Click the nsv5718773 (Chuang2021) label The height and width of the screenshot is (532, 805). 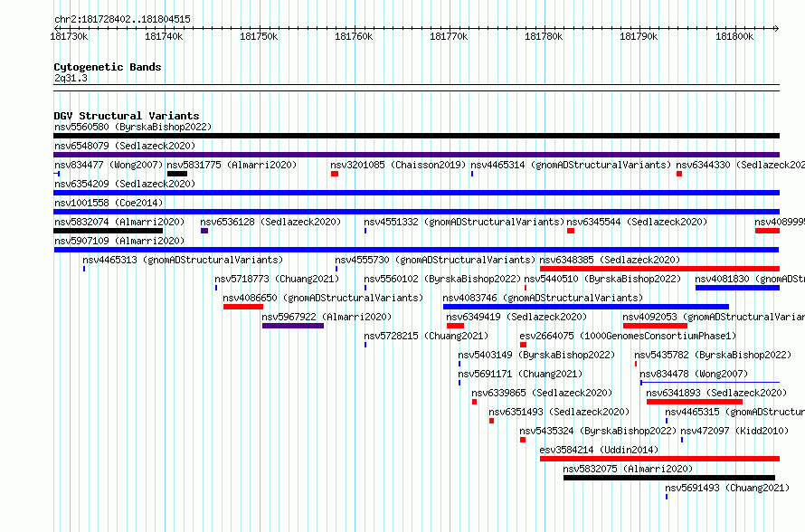(278, 279)
